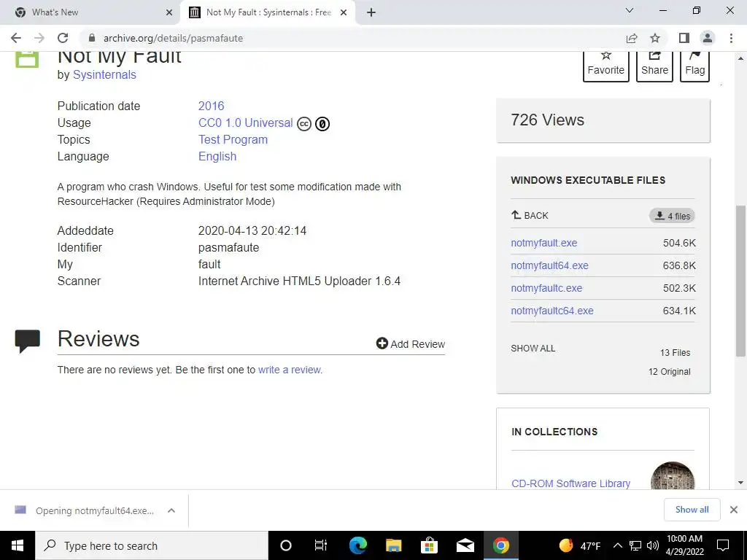Image resolution: width=747 pixels, height=560 pixels.
Task: Open Task View on taskbar
Action: pos(321,545)
